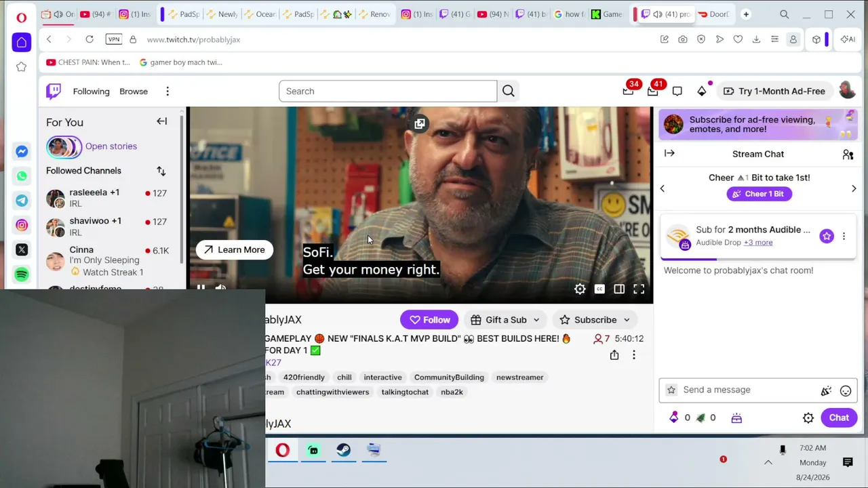868x488 pixels.
Task: Open Windows notification center icon
Action: (x=848, y=462)
